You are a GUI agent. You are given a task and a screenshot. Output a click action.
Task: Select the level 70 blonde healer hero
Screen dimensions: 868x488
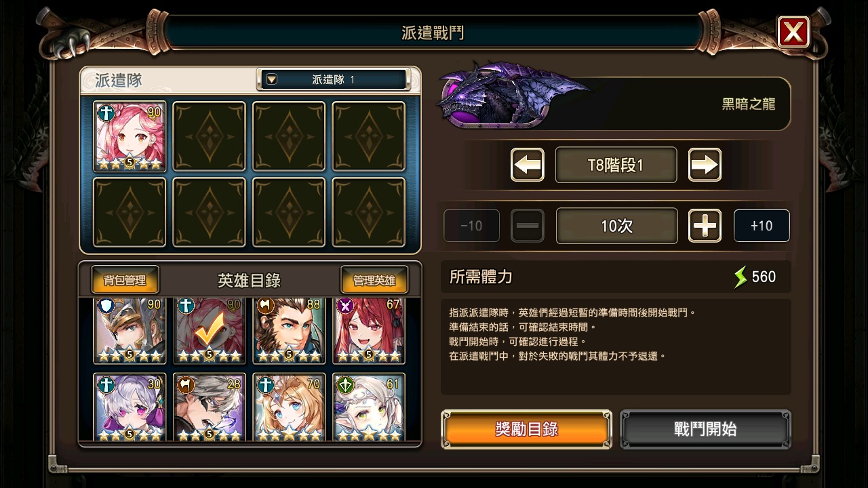tap(290, 407)
